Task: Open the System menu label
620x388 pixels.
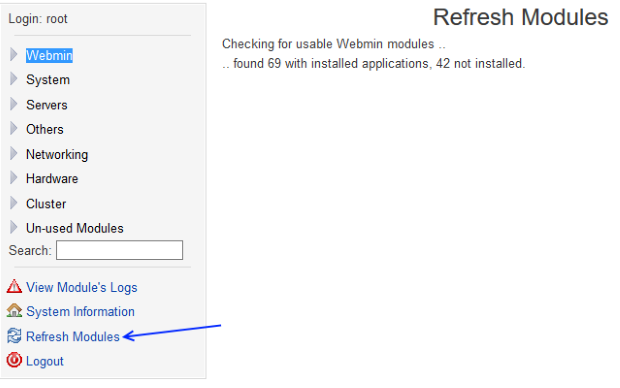Action: tap(48, 80)
